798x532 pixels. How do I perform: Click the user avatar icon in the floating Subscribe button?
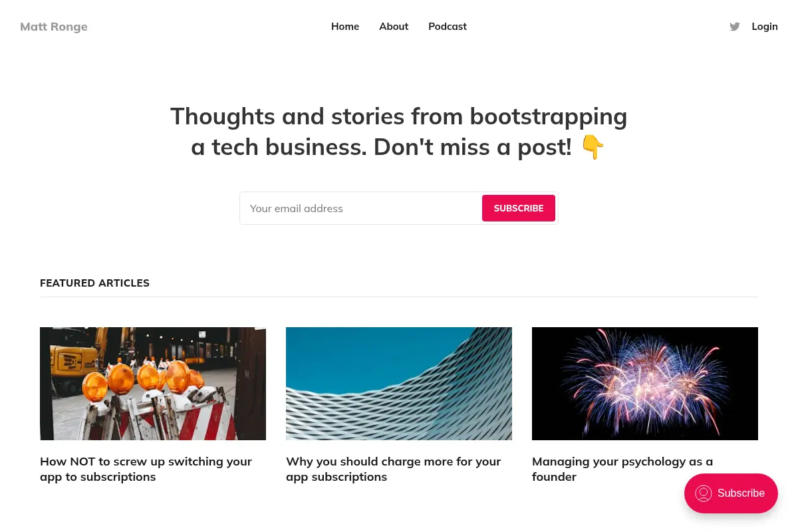(704, 493)
